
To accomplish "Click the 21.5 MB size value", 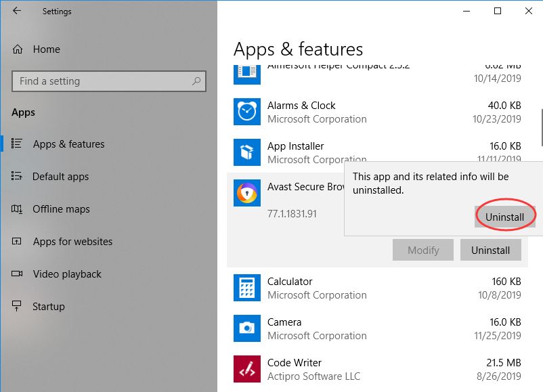I will click(x=504, y=363).
